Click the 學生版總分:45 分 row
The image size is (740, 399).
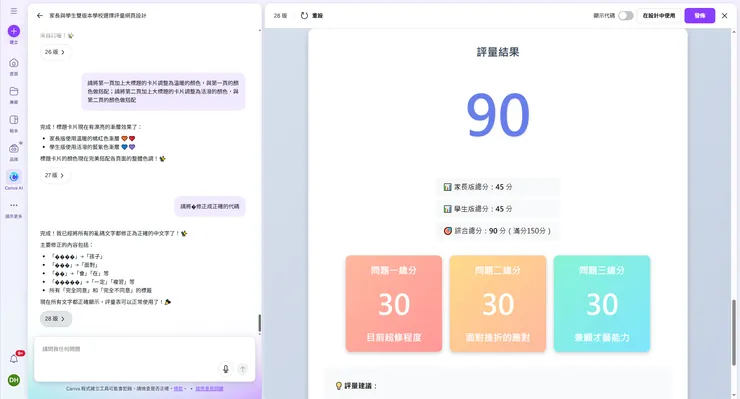pyautogui.click(x=498, y=209)
